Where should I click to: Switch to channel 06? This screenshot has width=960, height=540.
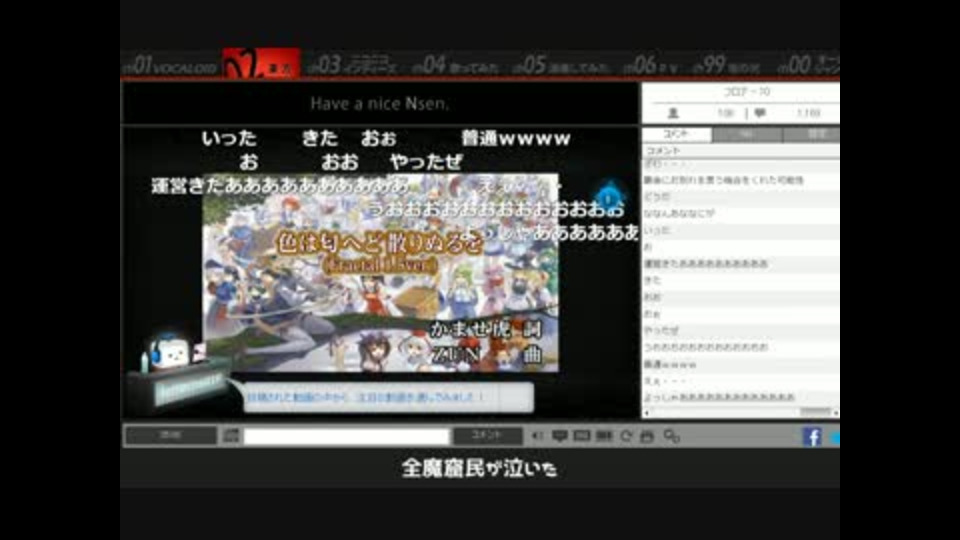(653, 65)
